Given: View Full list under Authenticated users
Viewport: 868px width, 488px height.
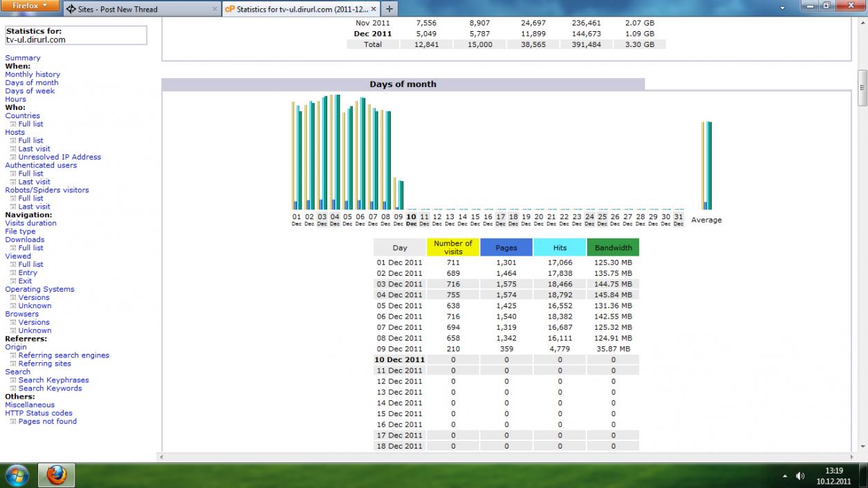Looking at the screenshot, I should click(30, 174).
